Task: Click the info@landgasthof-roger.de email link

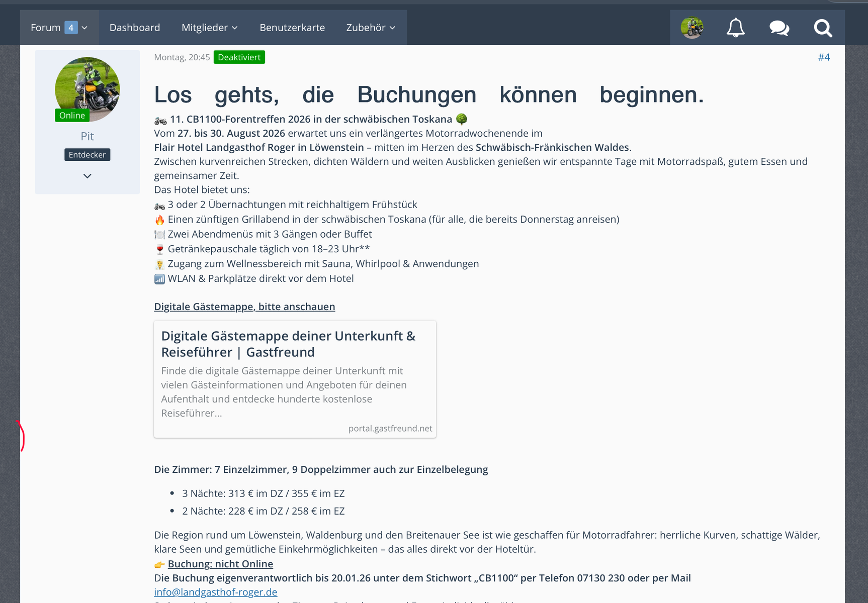Action: point(216,592)
